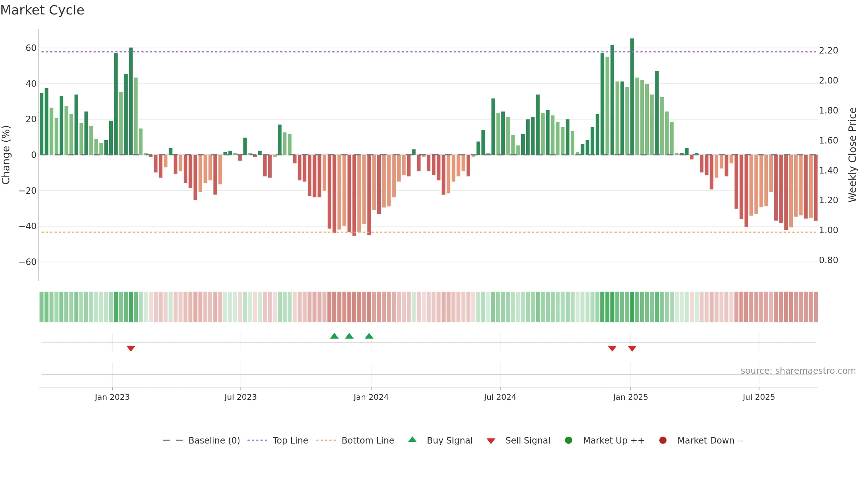Toggle the Top Line legend entry

(x=278, y=440)
